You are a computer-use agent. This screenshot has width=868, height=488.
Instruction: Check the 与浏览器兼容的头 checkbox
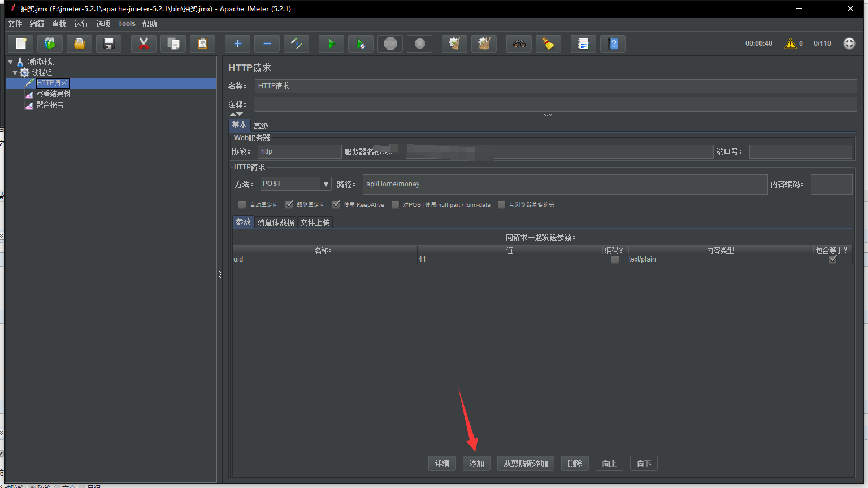[501, 204]
